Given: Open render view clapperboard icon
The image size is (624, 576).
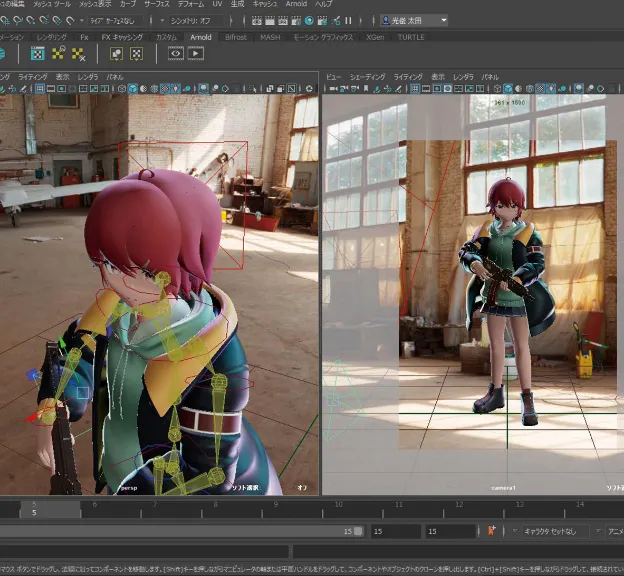Looking at the screenshot, I should coord(257,21).
